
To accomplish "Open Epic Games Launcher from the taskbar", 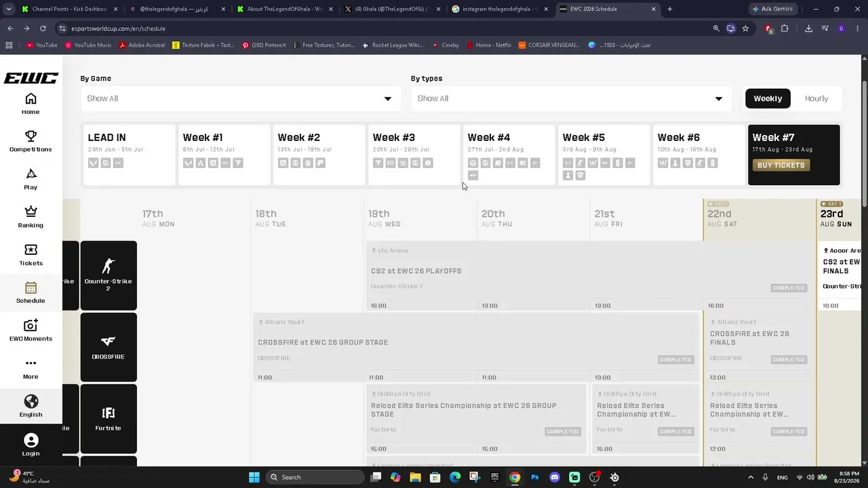I will click(495, 477).
